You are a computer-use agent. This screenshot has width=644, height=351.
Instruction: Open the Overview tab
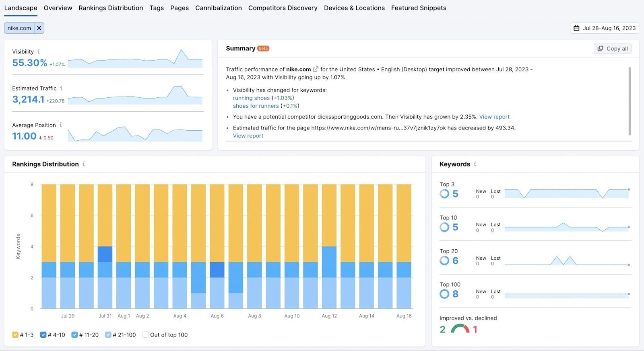click(58, 8)
